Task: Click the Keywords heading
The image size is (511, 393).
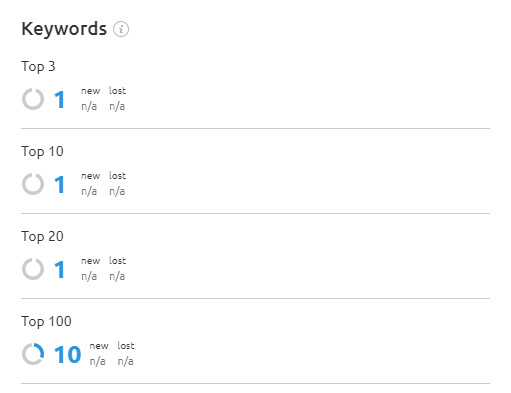Action: coord(64,29)
